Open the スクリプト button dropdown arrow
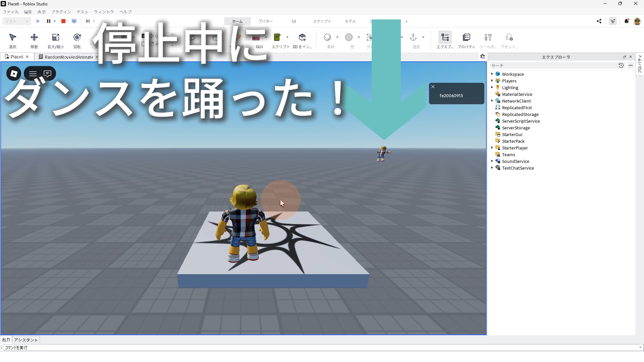 click(x=287, y=37)
